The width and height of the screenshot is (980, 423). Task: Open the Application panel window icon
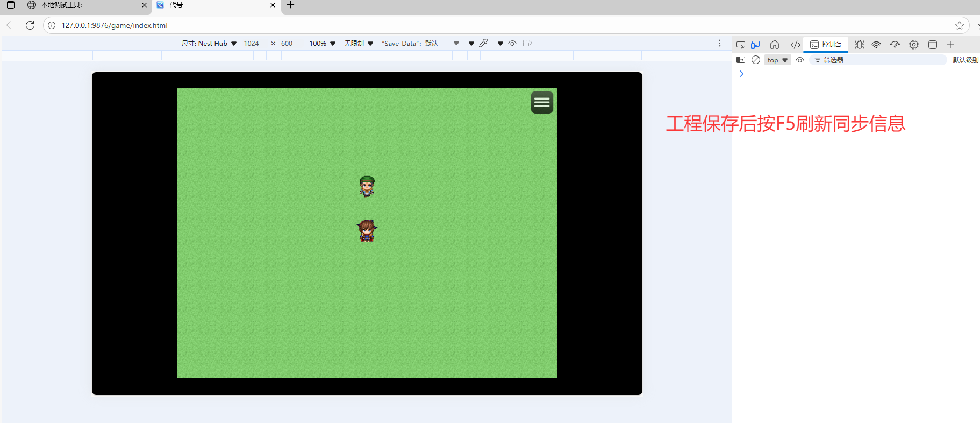click(x=933, y=45)
